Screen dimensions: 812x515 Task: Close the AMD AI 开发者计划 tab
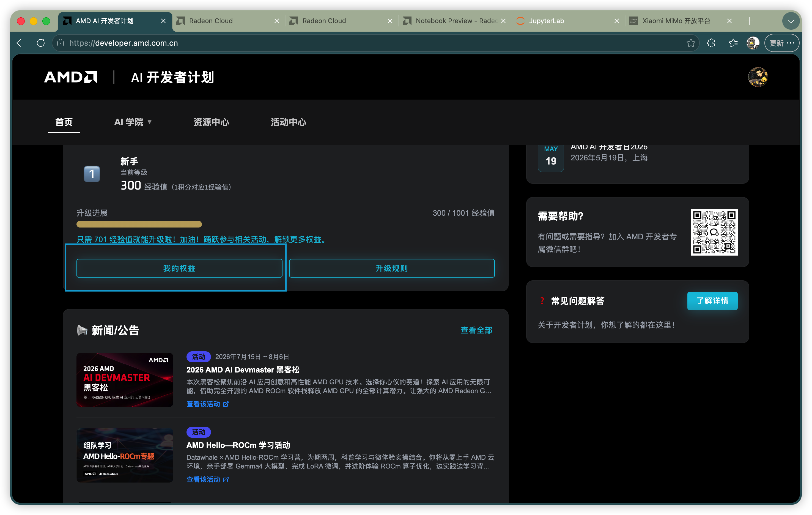click(164, 21)
